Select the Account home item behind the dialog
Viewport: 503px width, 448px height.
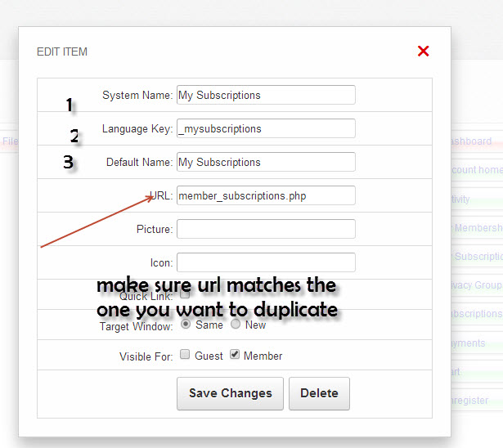click(x=477, y=170)
